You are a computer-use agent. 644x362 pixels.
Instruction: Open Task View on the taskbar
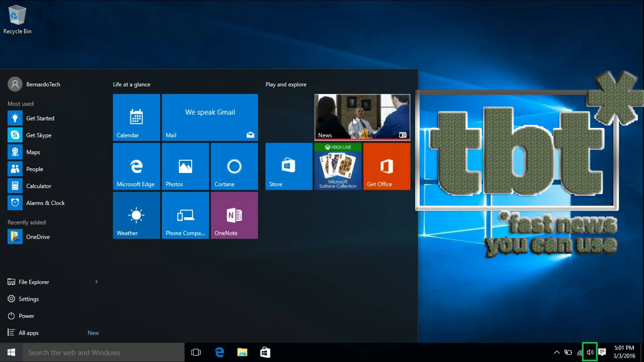point(196,352)
